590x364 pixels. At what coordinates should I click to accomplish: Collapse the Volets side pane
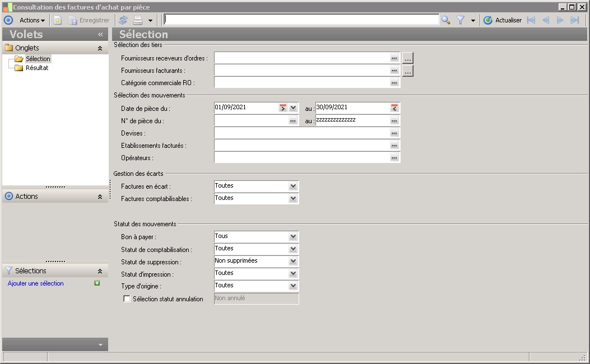click(x=100, y=34)
